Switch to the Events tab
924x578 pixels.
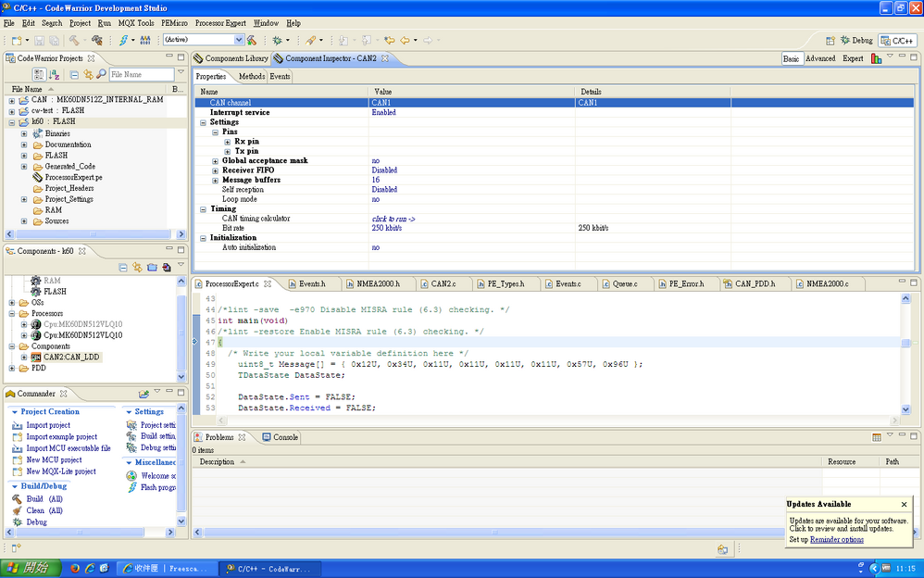click(280, 76)
